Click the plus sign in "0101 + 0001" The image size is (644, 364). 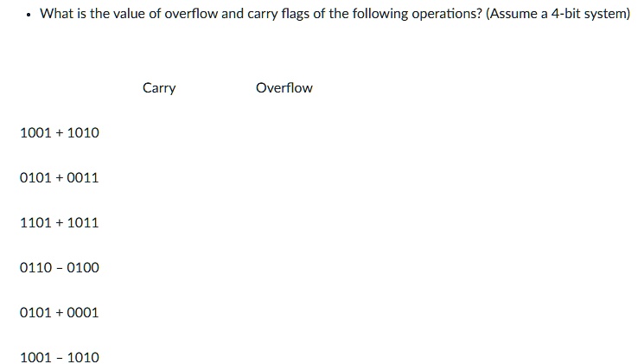click(60, 313)
